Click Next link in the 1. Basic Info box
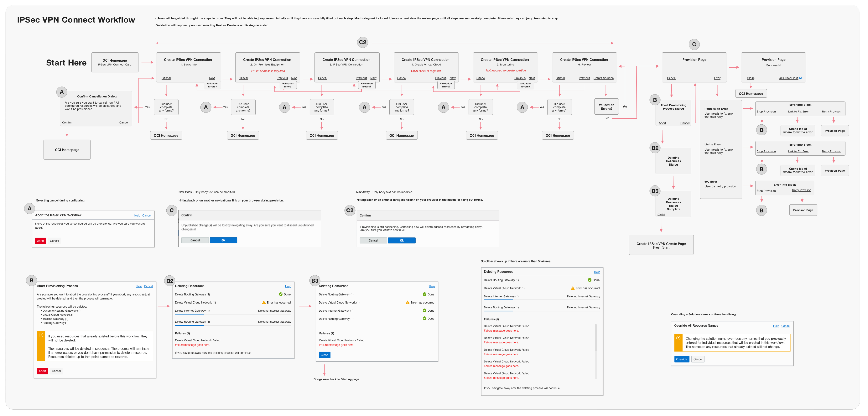 tap(212, 78)
